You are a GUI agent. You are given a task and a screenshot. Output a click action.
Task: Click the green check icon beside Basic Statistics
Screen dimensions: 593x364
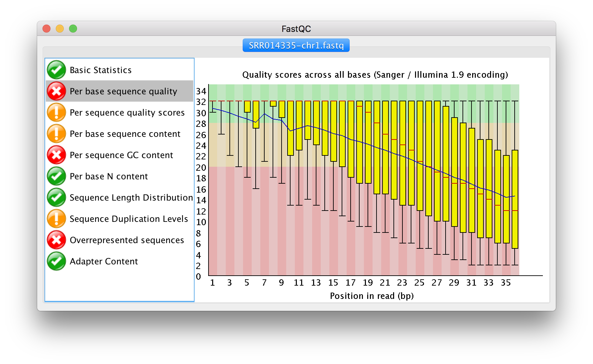click(56, 70)
